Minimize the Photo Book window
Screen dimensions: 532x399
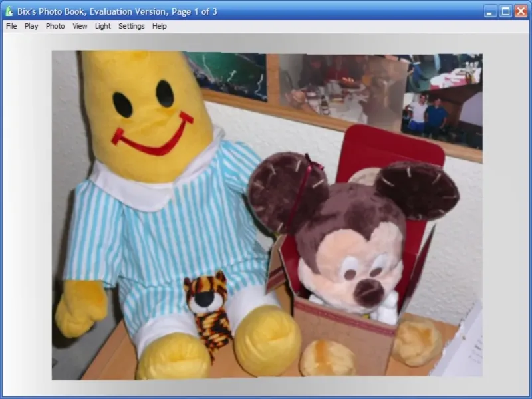point(490,11)
